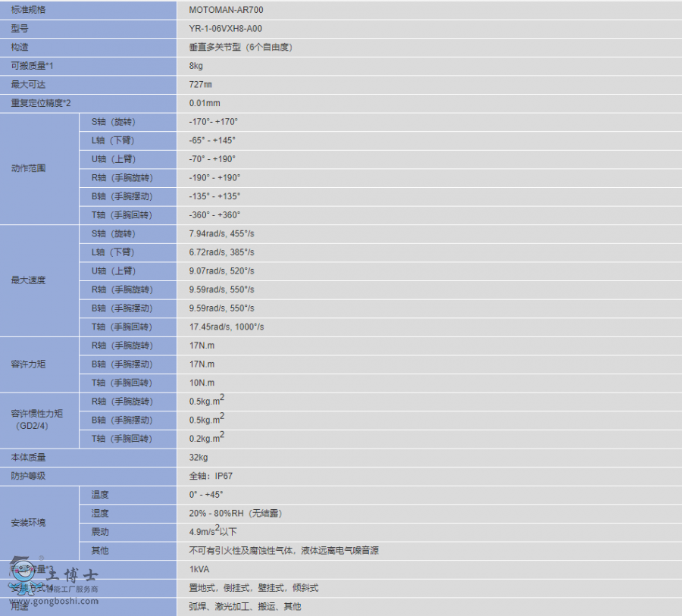Image resolution: width=682 pixels, height=616 pixels.
Task: Select the 0° - +45° temperature value
Action: pyautogui.click(x=205, y=495)
